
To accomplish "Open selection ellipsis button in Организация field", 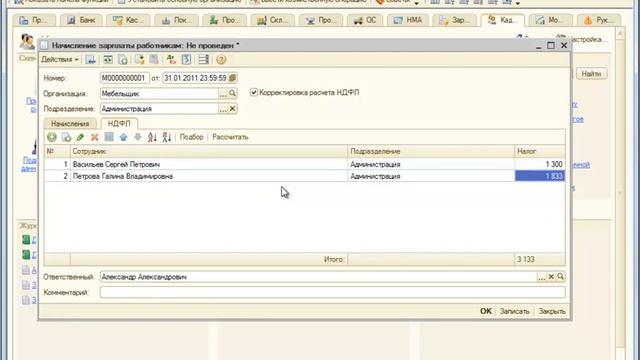I will pos(223,94).
